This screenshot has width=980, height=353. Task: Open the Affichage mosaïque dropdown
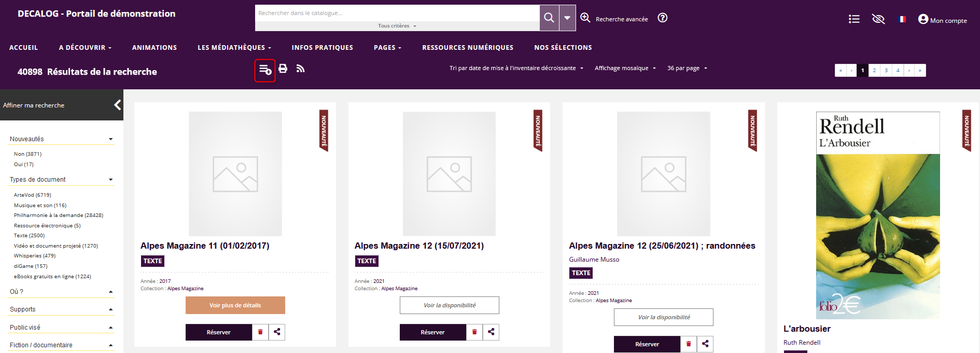(x=625, y=68)
